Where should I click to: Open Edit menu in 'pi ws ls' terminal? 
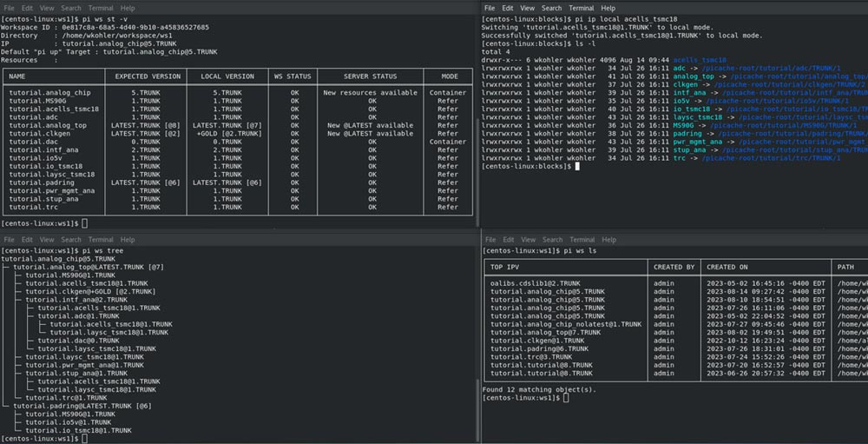tap(509, 240)
